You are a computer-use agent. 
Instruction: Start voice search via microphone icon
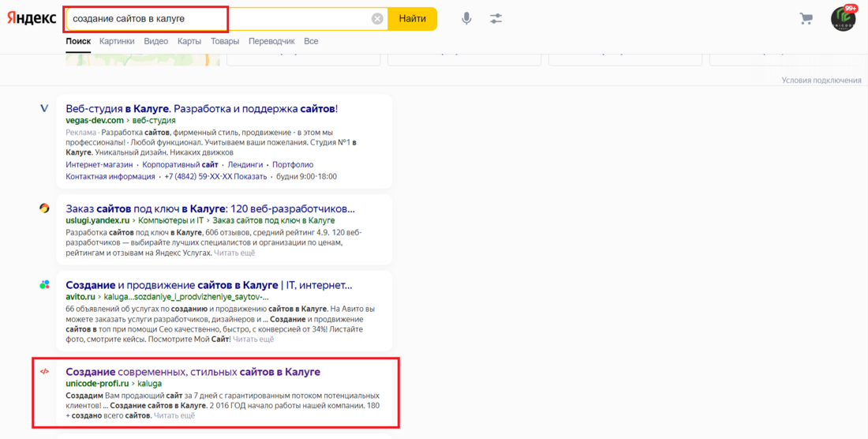point(466,19)
